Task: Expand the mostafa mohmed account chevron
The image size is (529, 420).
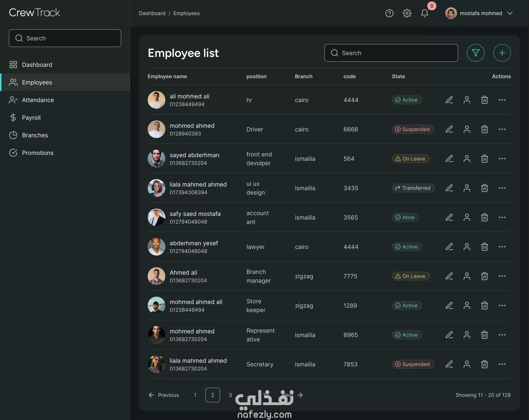Action: (510, 13)
